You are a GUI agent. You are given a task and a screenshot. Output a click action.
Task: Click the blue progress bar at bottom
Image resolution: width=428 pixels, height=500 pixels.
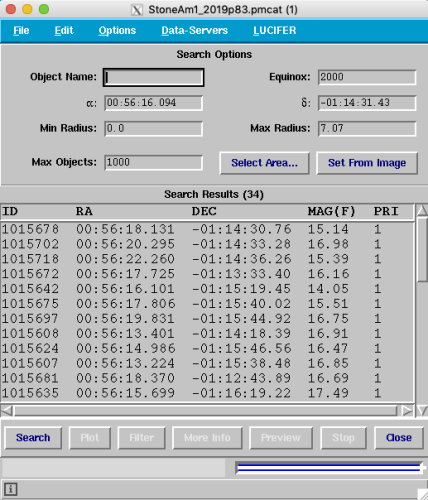[329, 468]
